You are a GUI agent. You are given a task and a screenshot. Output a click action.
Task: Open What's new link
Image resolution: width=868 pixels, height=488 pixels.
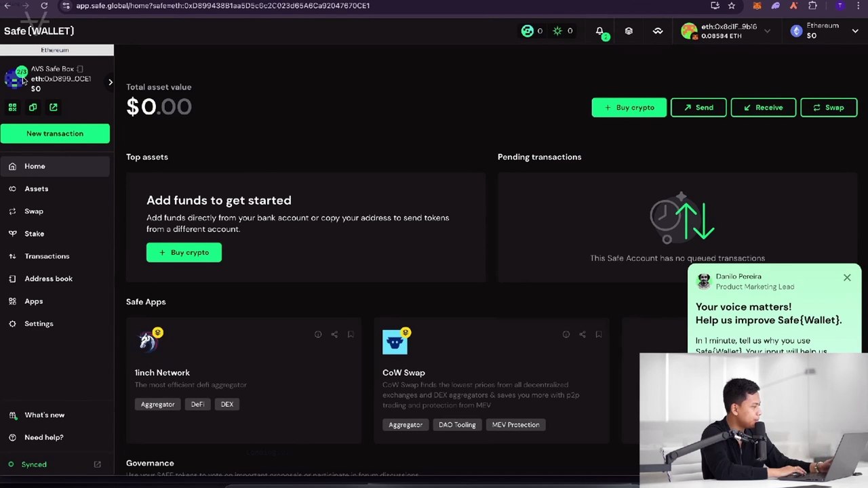(45, 415)
